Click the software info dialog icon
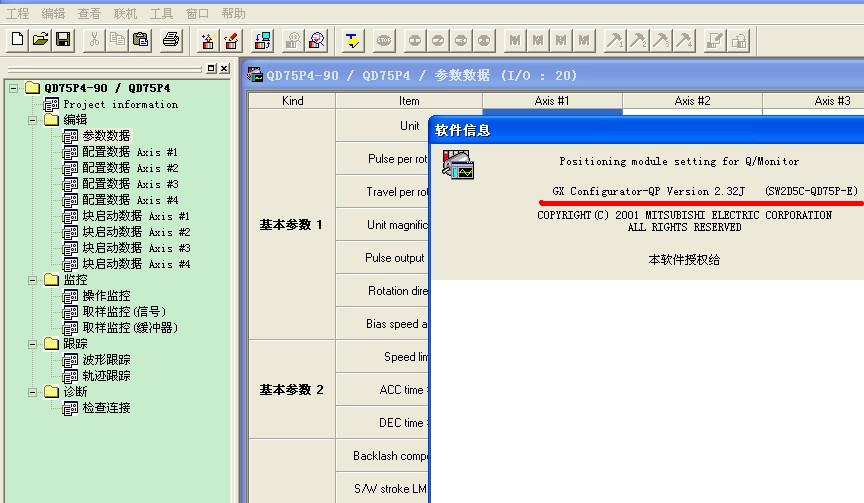Viewport: 864px width, 503px height. tap(459, 166)
